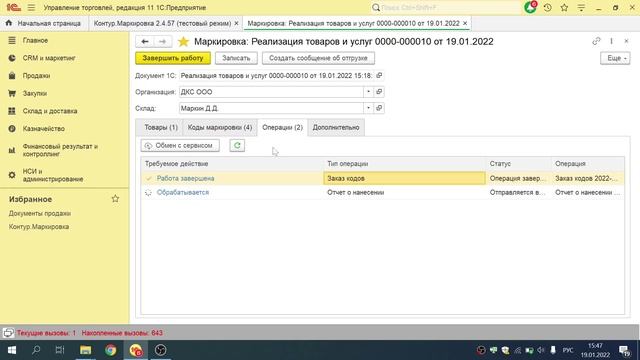Open the Начальная страница tab
640x360 pixels.
pyautogui.click(x=44, y=23)
